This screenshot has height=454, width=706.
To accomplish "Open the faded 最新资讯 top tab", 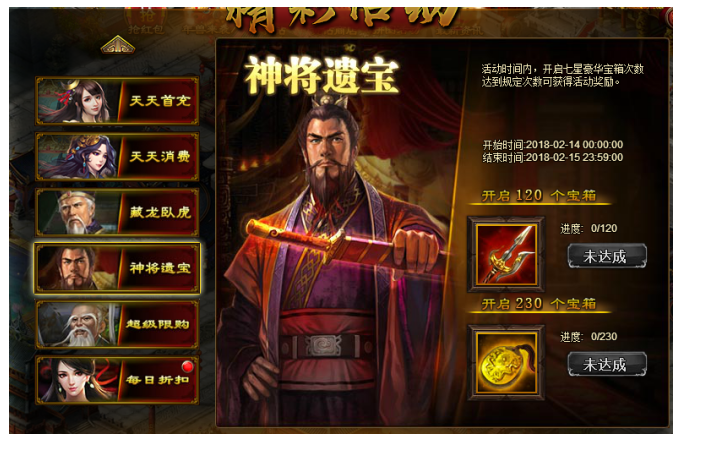I will [x=457, y=30].
